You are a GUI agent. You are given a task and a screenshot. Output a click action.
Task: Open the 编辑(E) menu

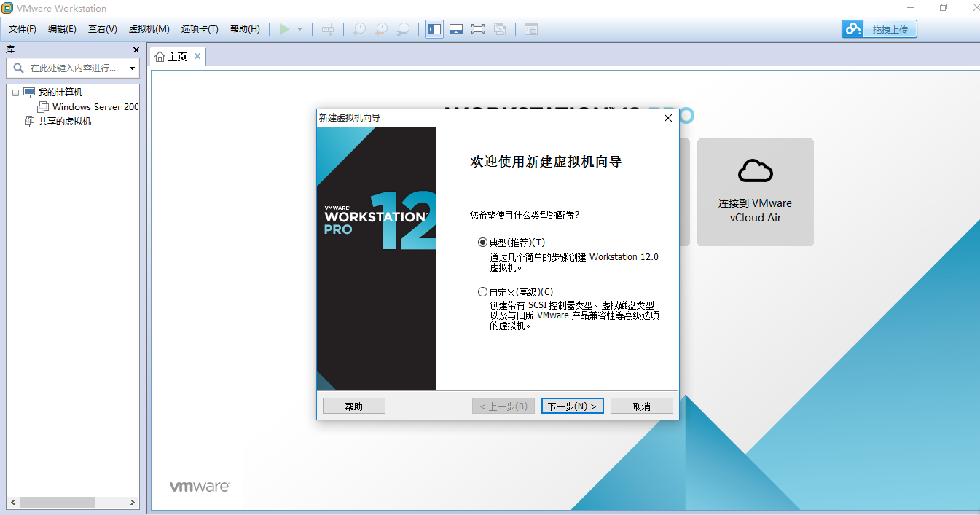point(62,29)
